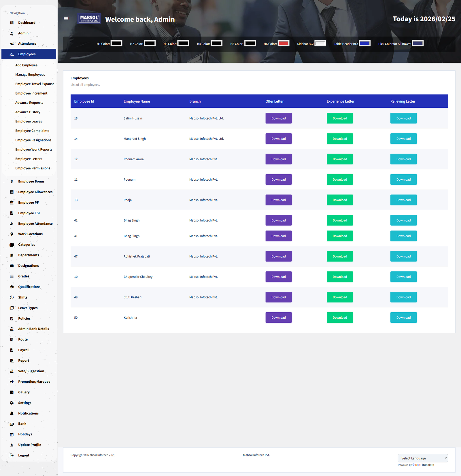
Task: Expand the Attendance sidebar menu
Action: [27, 44]
